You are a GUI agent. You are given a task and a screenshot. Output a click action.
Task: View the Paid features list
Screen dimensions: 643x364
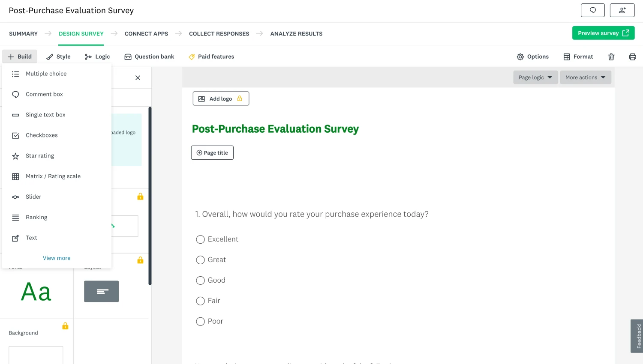coord(211,56)
